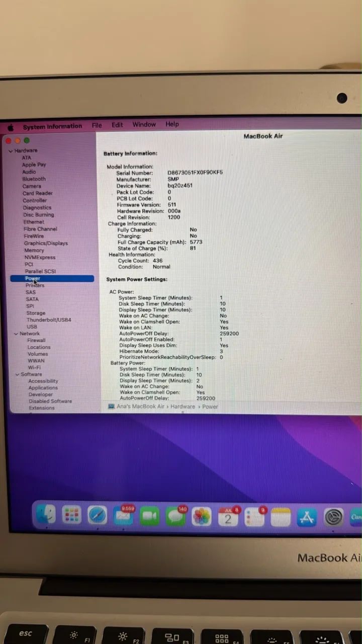Select Volumes under Network
This screenshot has width=362, height=644.
(x=38, y=354)
